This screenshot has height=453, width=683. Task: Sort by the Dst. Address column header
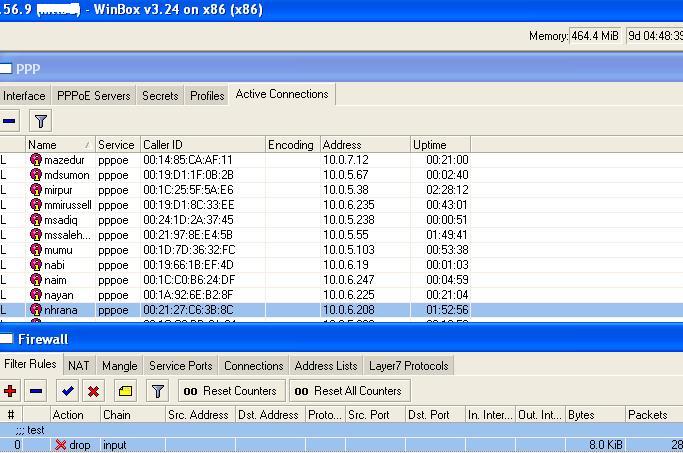(270, 415)
